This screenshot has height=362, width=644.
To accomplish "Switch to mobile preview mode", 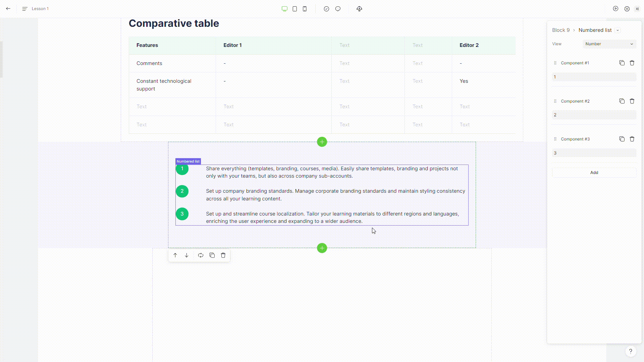I will click(x=305, y=9).
